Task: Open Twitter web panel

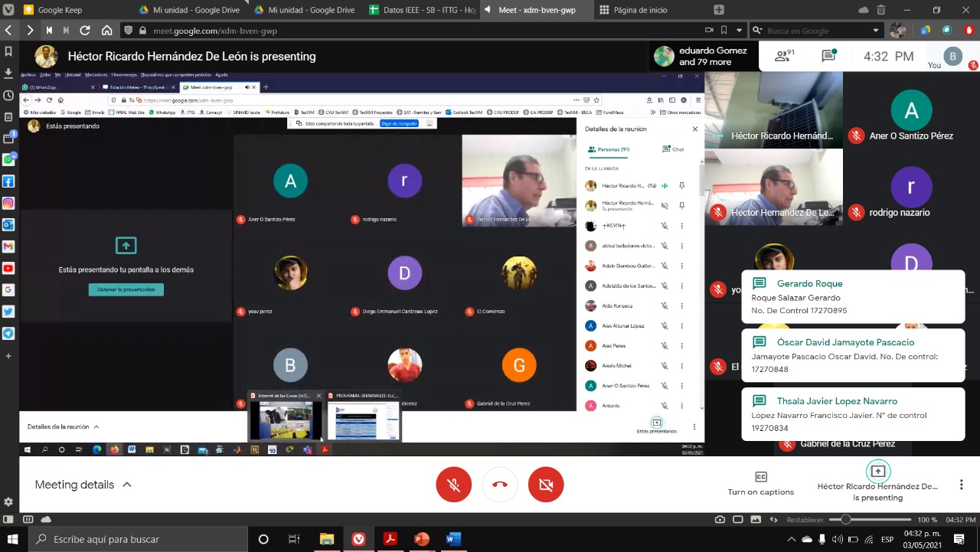Action: coord(8,312)
